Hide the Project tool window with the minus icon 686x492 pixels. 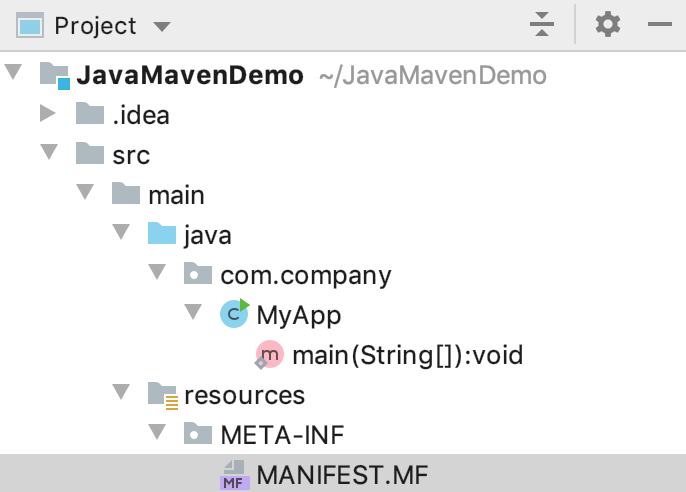point(659,25)
